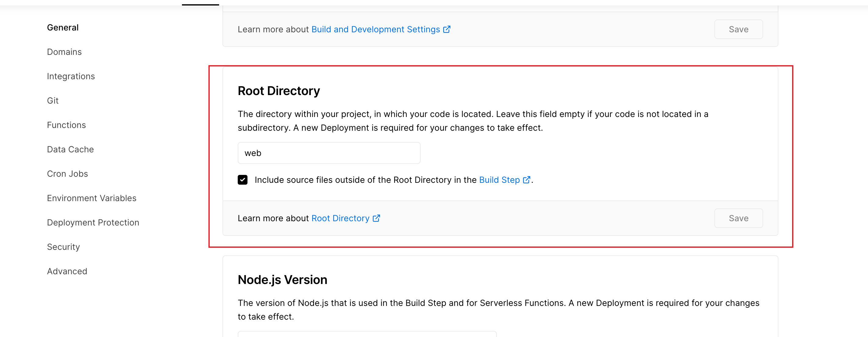Click Save in the Root Directory section
The image size is (868, 337).
click(738, 218)
